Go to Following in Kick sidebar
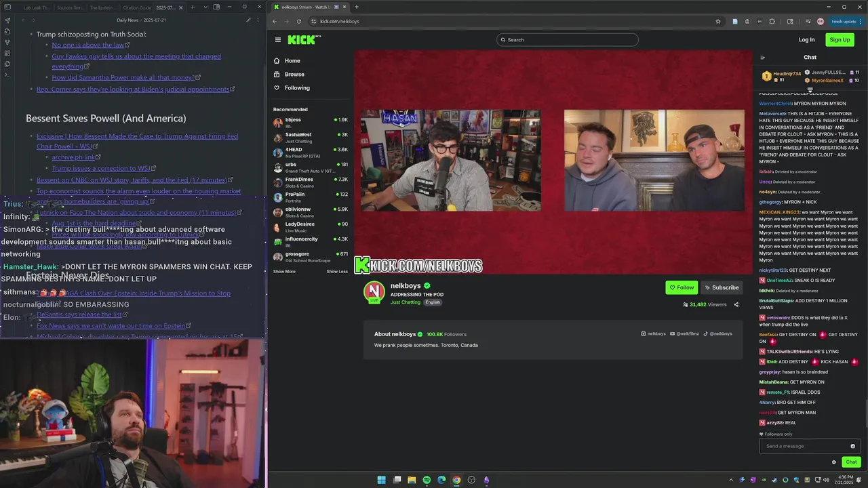Viewport: 868px width, 488px height. (x=297, y=88)
